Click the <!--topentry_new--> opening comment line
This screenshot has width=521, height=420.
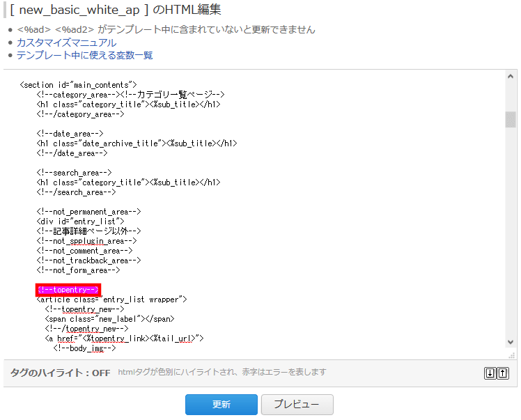pyautogui.click(x=84, y=309)
